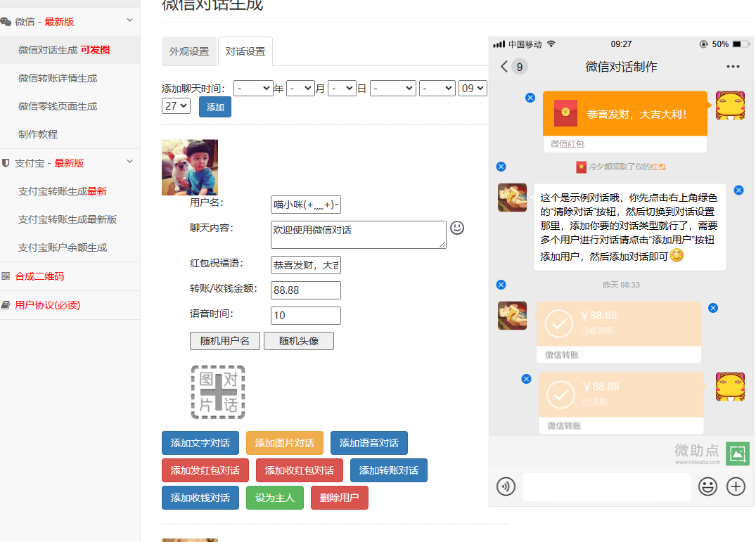Click the yellow cat avatar beside red packet
Screen dimensions: 756x542
click(x=730, y=105)
